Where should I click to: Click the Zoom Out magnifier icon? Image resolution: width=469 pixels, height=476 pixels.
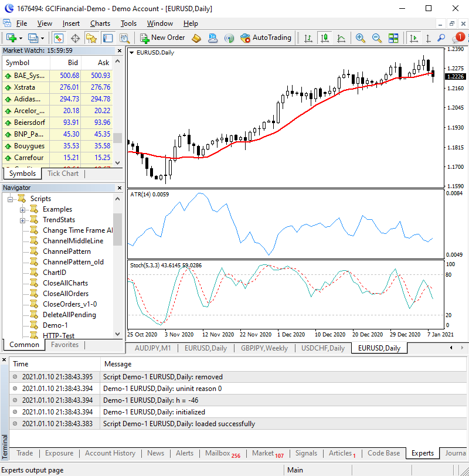coord(377,38)
